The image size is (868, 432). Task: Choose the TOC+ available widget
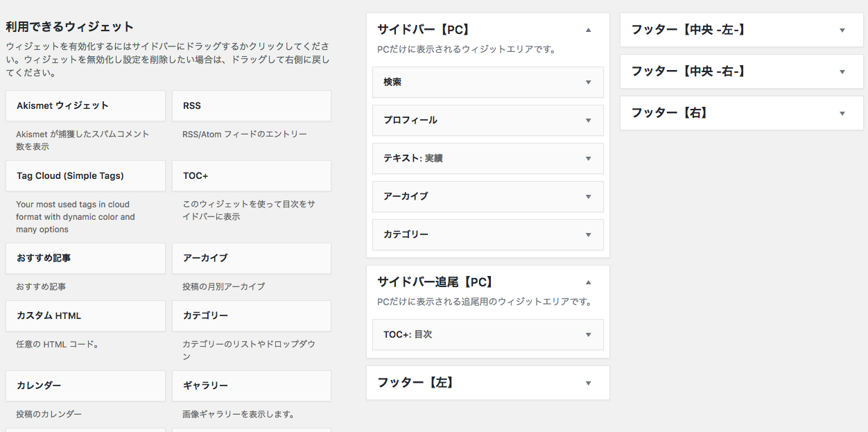click(x=252, y=175)
